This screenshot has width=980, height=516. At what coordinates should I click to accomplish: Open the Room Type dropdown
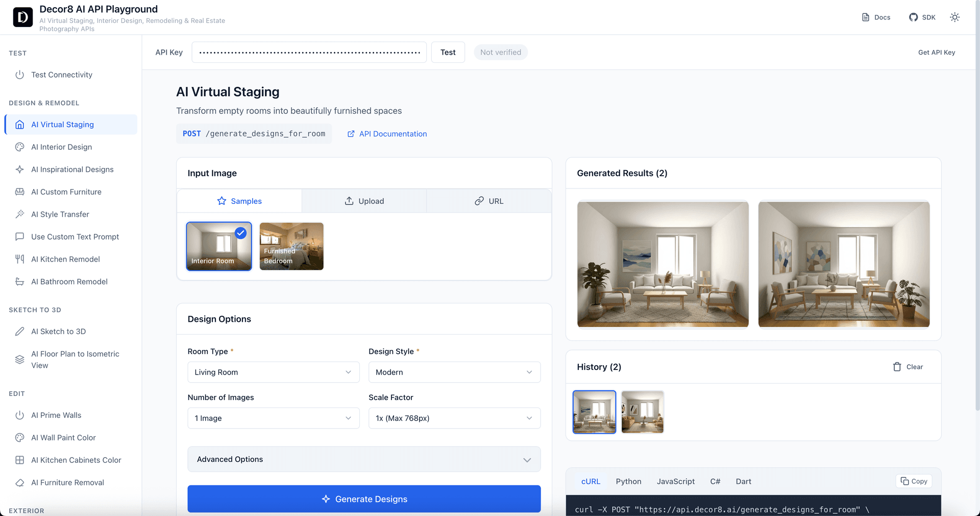point(273,372)
